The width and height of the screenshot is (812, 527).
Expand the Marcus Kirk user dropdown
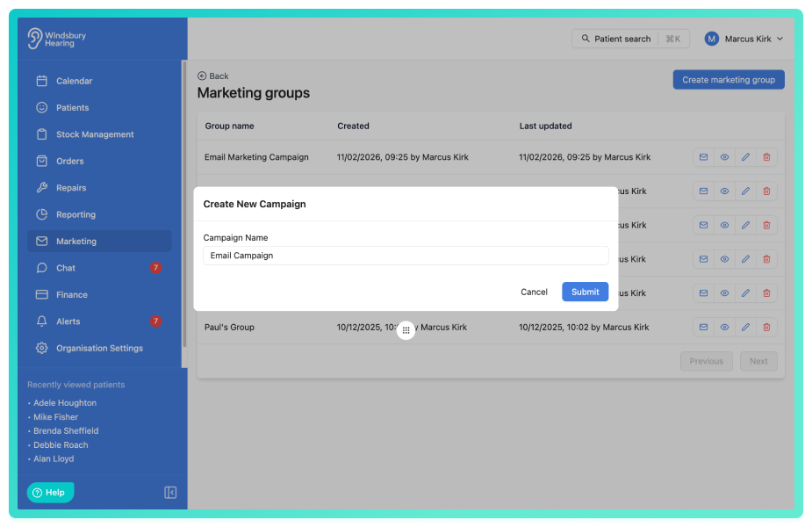(744, 39)
